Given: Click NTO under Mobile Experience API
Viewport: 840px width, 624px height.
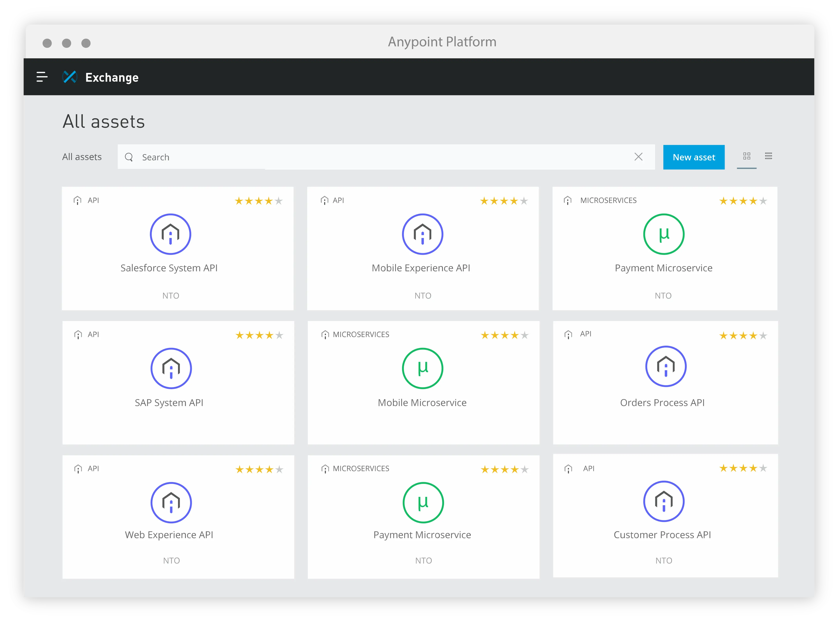Looking at the screenshot, I should click(423, 296).
